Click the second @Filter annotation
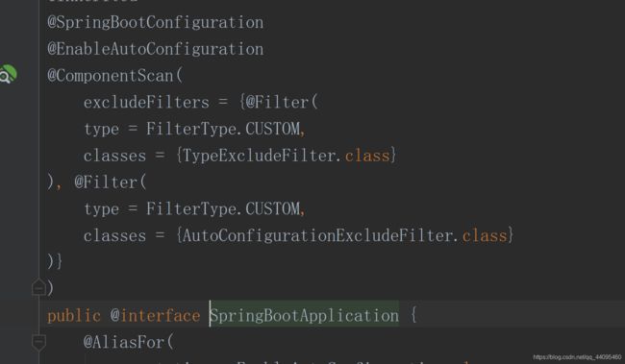625x364 pixels. coord(106,182)
